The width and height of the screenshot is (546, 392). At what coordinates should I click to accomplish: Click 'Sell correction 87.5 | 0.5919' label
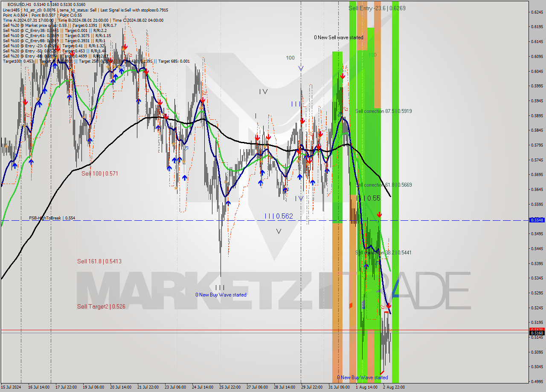383,111
